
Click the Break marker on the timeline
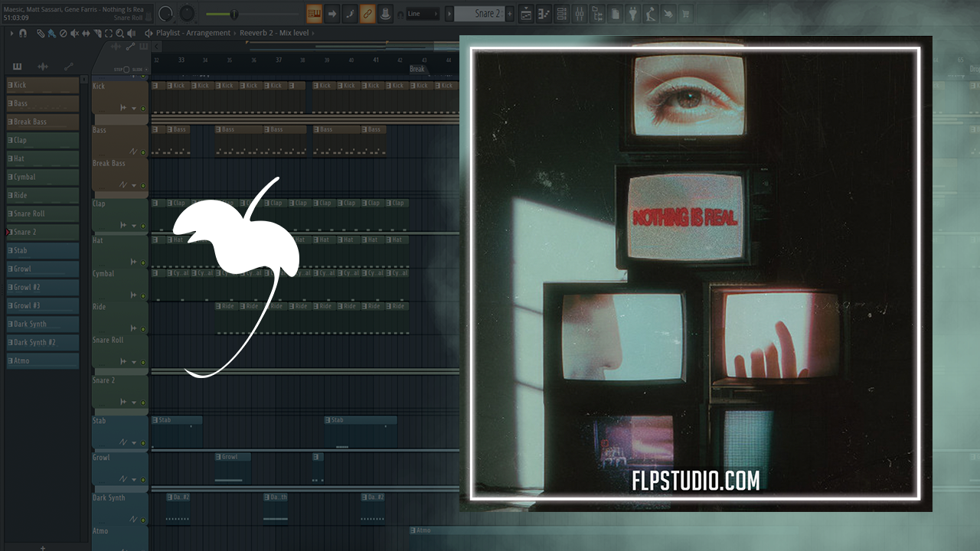coord(416,69)
